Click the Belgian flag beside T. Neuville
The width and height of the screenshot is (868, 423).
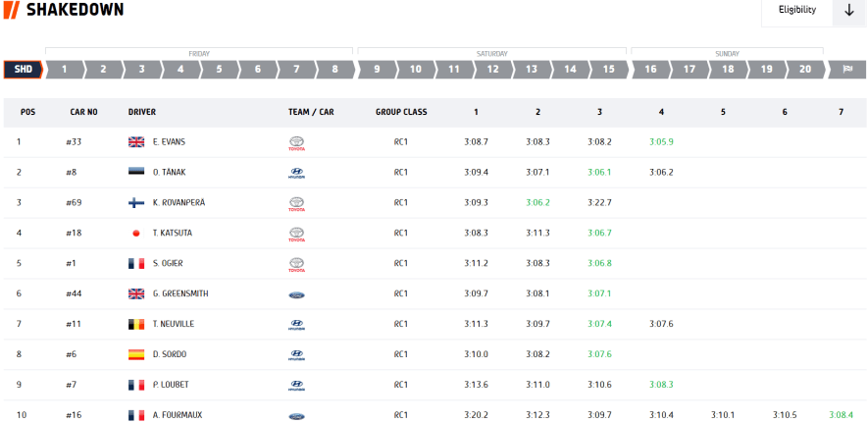(x=136, y=324)
